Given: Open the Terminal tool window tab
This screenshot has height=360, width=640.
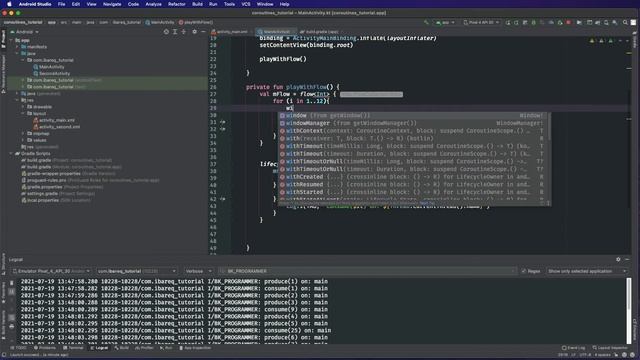Looking at the screenshot, I should click(73, 348).
